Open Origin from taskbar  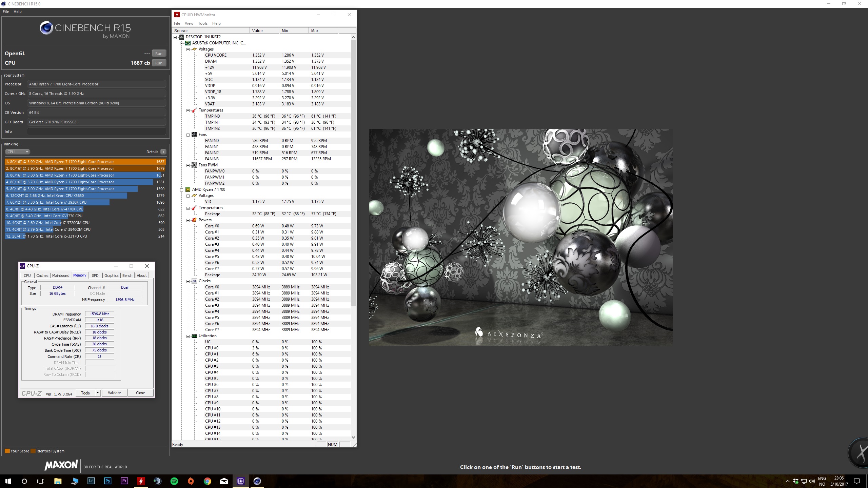(191, 481)
